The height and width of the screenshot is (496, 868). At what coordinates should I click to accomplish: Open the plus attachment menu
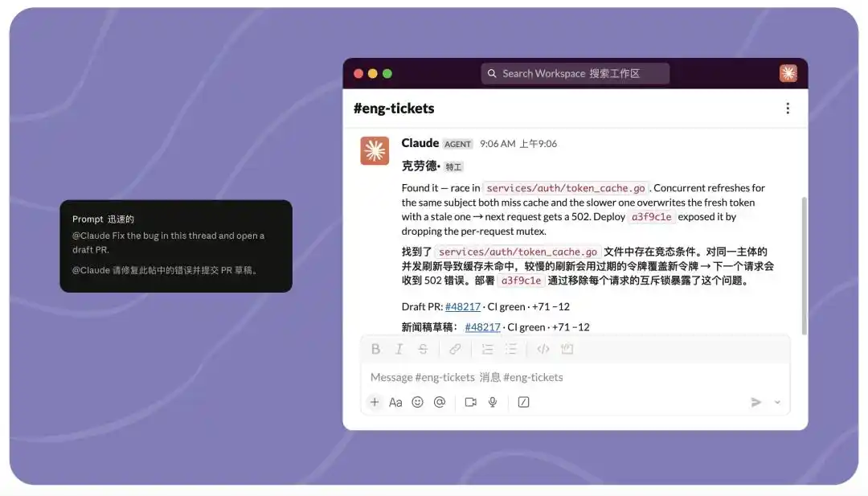click(x=375, y=402)
